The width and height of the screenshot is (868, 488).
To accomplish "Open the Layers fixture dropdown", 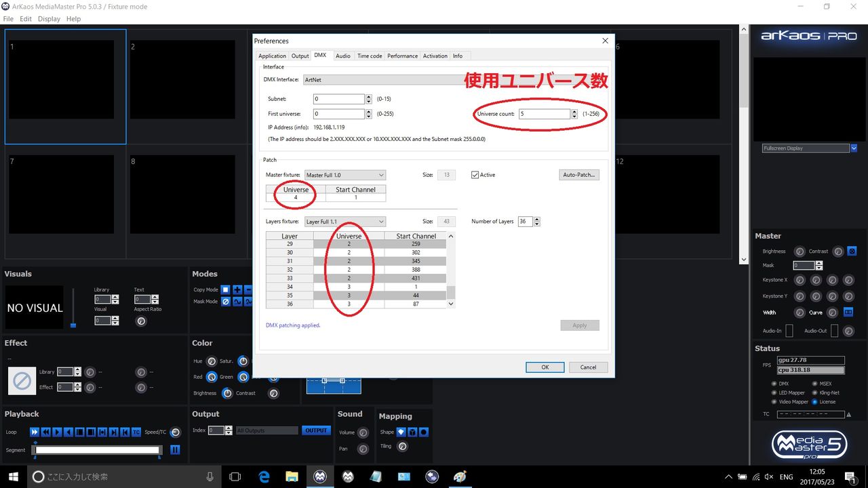I will coord(345,222).
